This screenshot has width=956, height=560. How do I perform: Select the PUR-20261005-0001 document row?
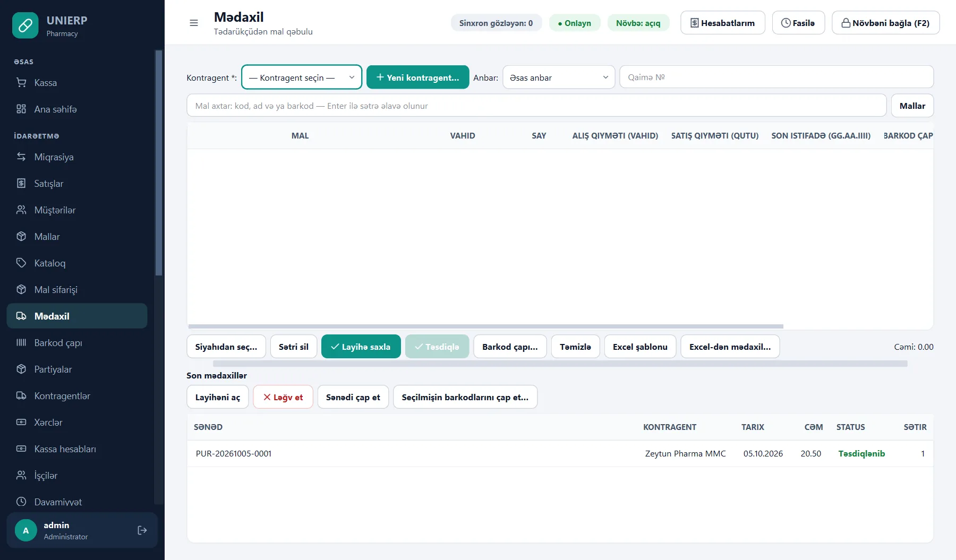[x=560, y=453]
